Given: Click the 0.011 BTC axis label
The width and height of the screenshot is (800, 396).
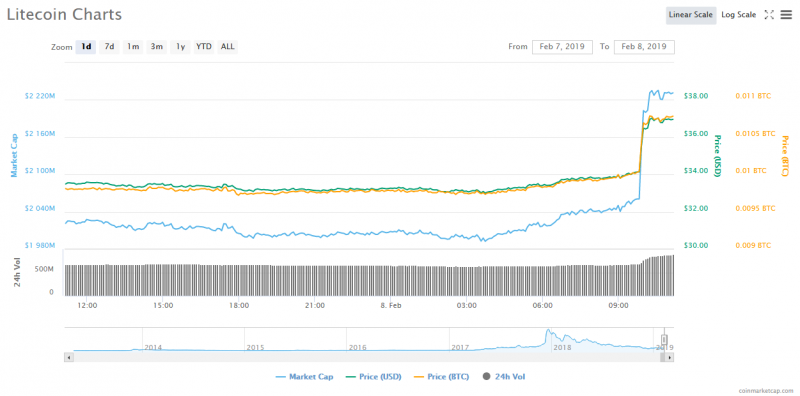Looking at the screenshot, I should click(753, 96).
